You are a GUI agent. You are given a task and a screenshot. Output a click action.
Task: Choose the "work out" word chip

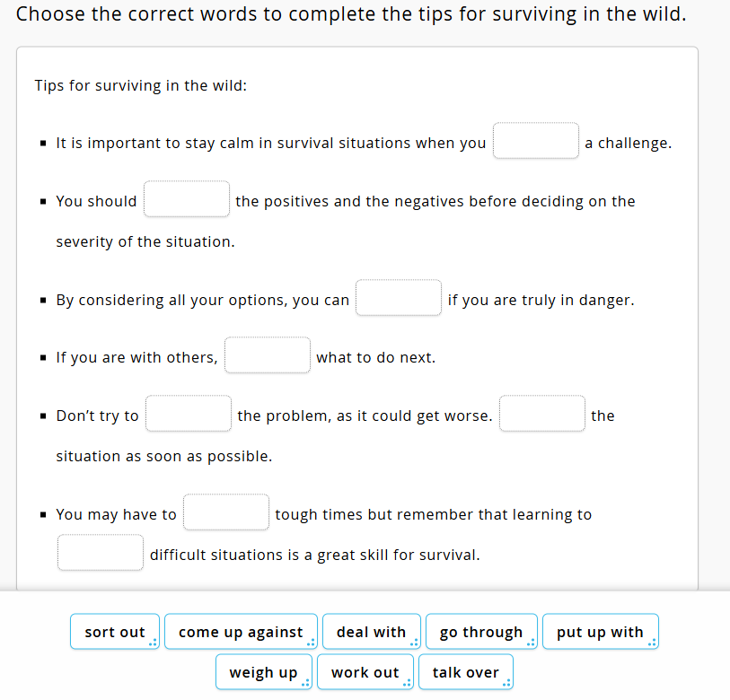[x=365, y=672]
